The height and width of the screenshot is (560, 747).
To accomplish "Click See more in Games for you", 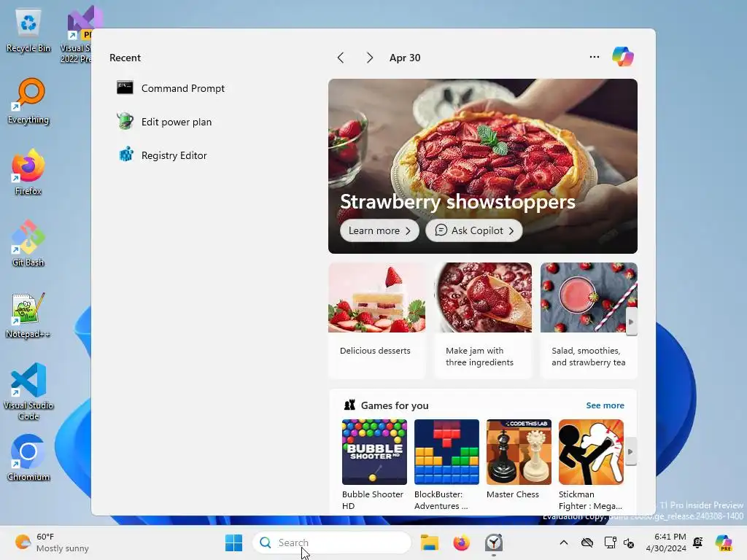I will click(x=605, y=405).
